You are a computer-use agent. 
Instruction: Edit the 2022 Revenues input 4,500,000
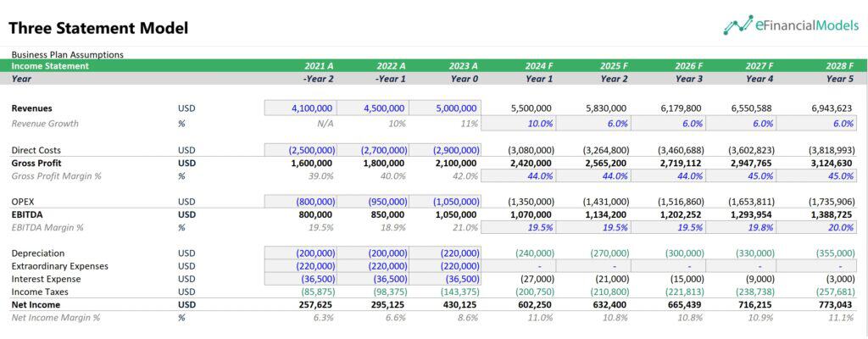pos(373,108)
